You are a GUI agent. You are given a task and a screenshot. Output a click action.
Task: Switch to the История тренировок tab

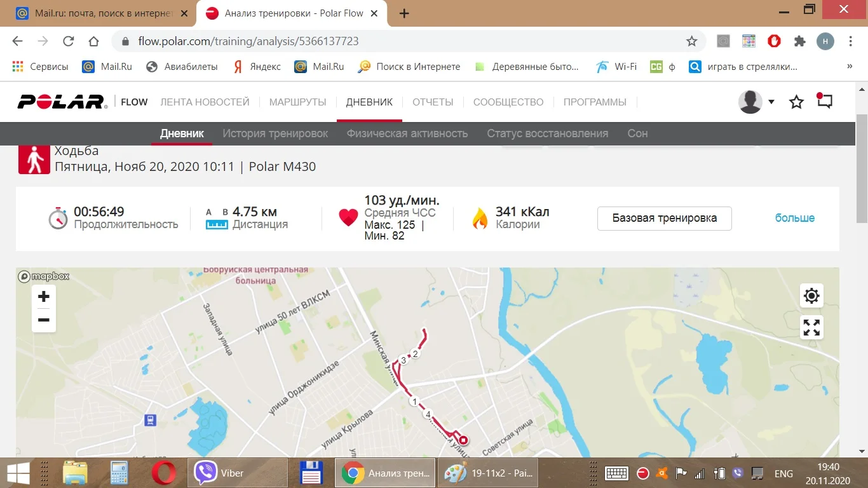tap(275, 133)
